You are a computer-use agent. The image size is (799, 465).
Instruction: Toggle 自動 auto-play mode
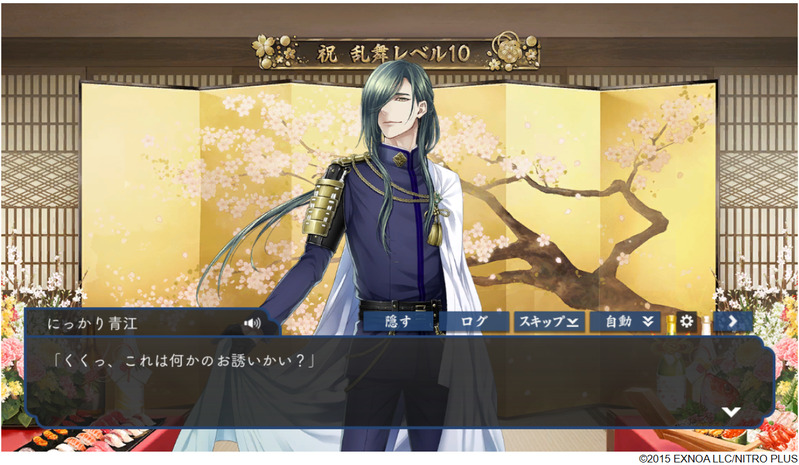tap(625, 321)
